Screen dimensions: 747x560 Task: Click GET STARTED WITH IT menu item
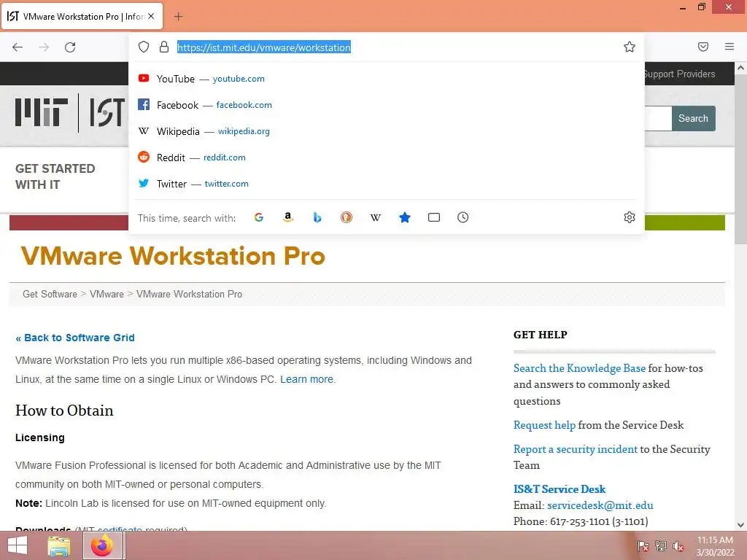(55, 176)
